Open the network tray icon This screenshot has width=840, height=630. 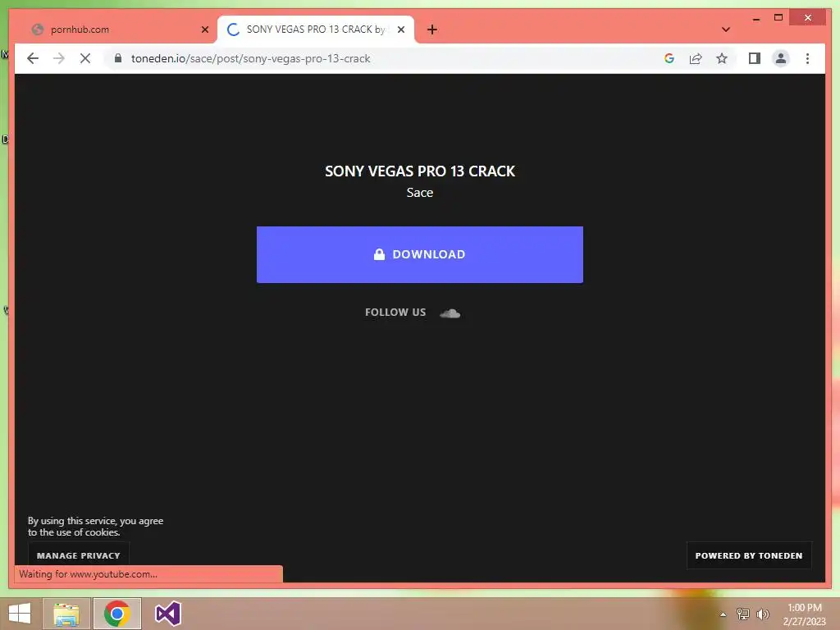[x=742, y=614]
